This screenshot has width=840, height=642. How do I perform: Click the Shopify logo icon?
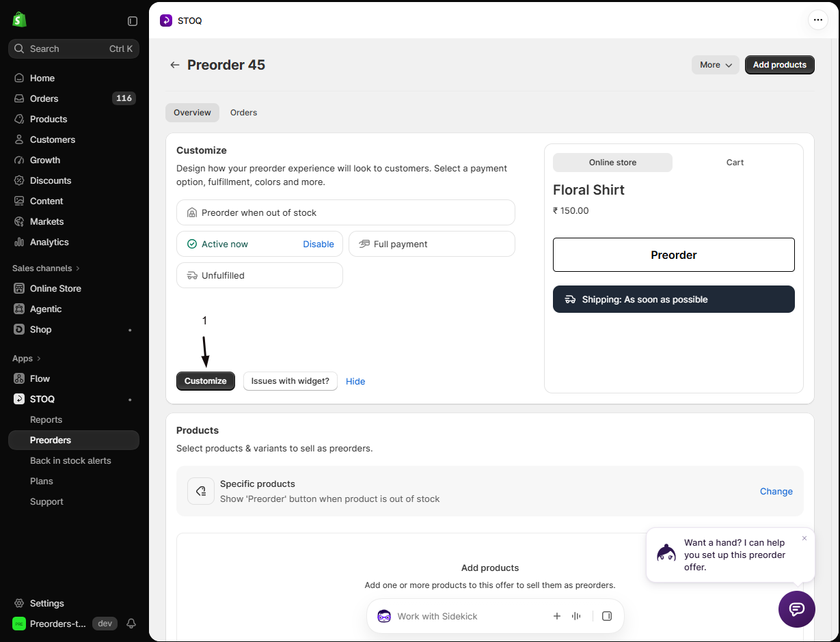[19, 20]
